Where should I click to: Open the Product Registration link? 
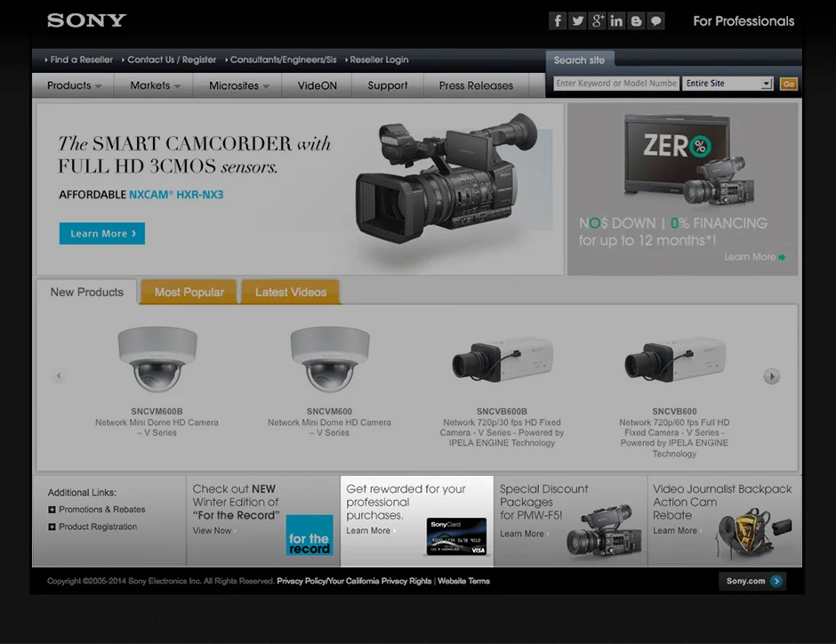click(x=98, y=527)
